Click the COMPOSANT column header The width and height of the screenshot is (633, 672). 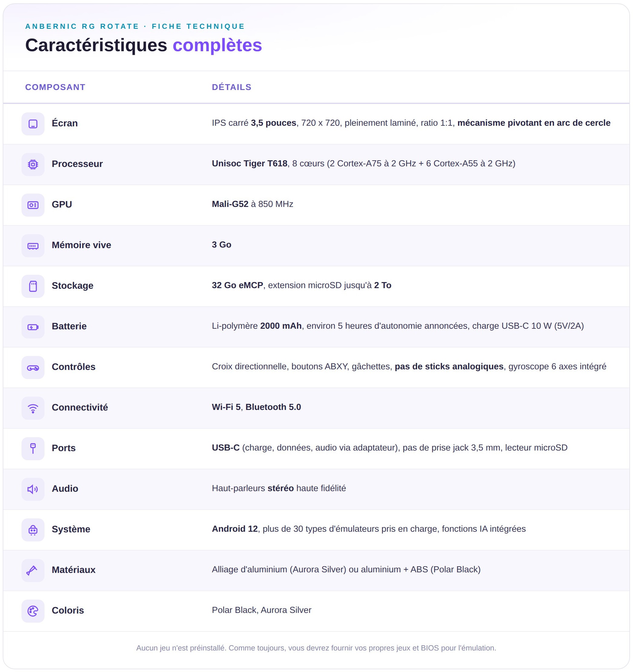click(55, 87)
